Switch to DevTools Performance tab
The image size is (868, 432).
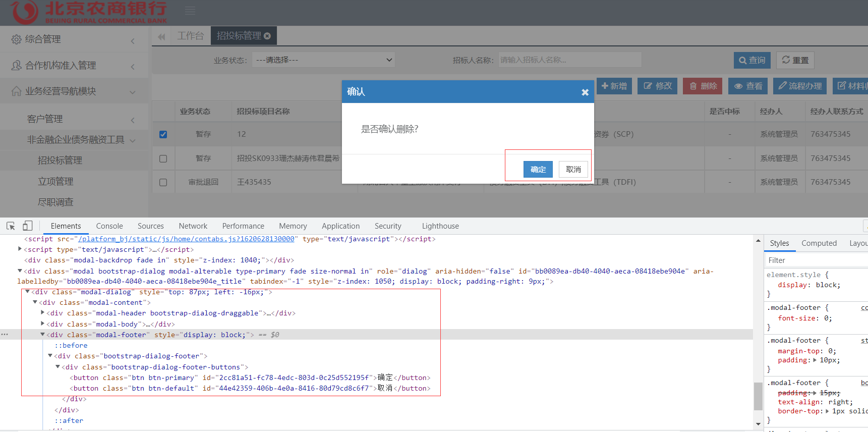click(x=243, y=226)
